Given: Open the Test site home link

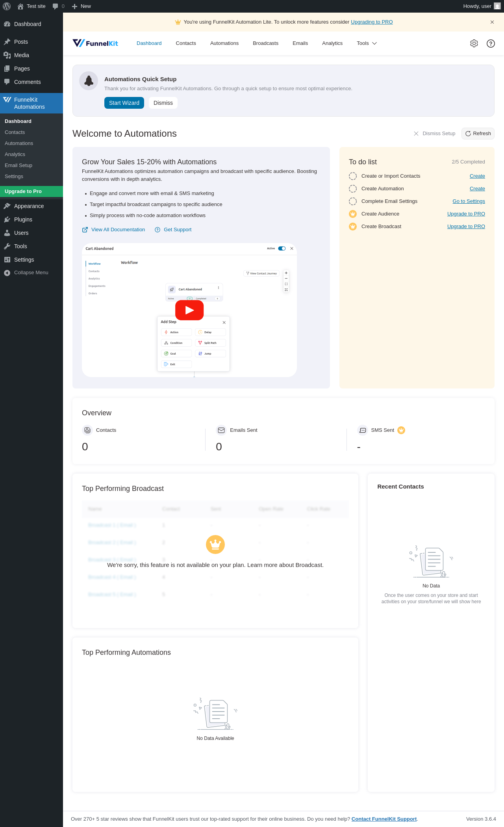Looking at the screenshot, I should point(31,6).
